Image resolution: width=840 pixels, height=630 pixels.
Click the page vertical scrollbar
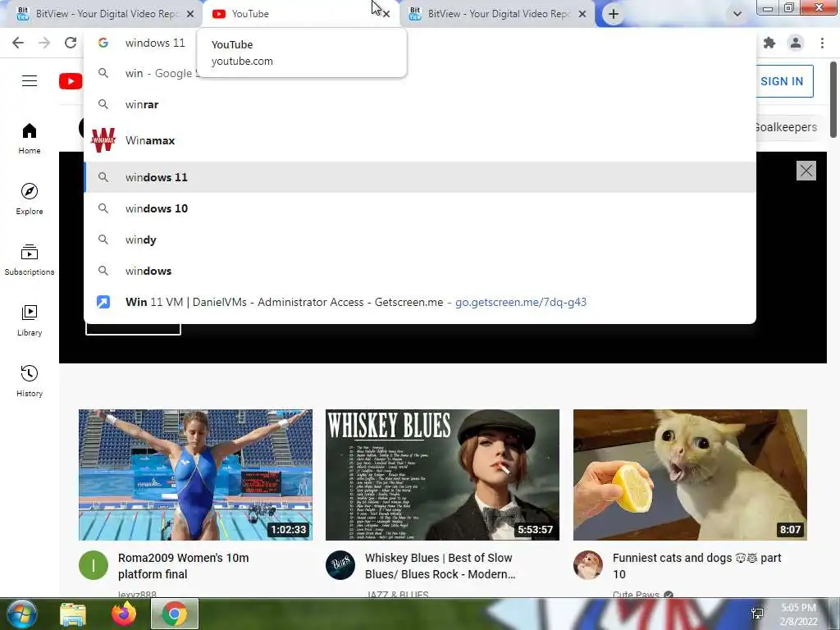point(833,99)
